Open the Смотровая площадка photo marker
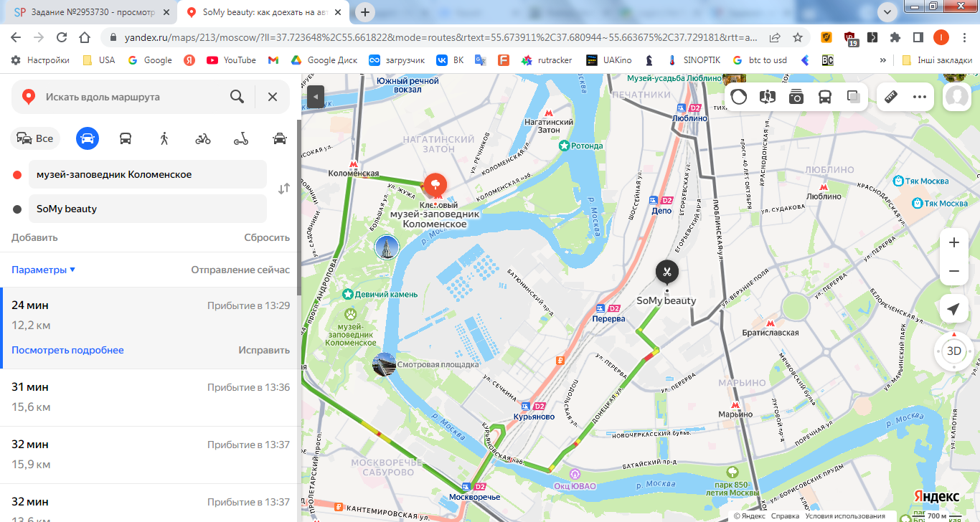This screenshot has height=522, width=980. point(384,364)
